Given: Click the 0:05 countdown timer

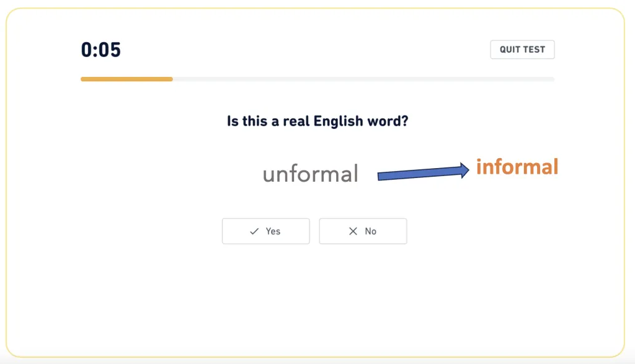Looking at the screenshot, I should click(x=101, y=49).
